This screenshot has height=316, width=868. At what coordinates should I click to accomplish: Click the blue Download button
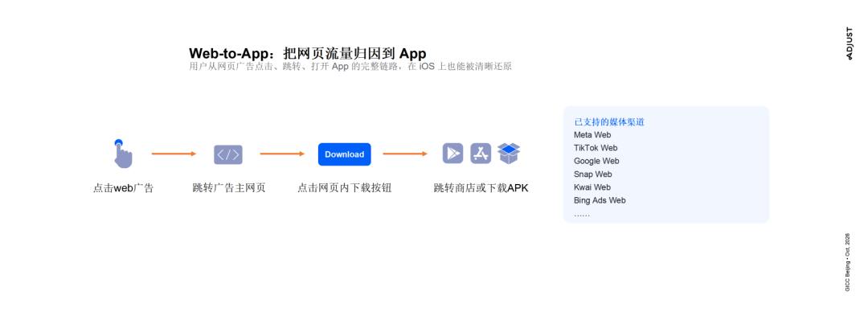coord(344,154)
